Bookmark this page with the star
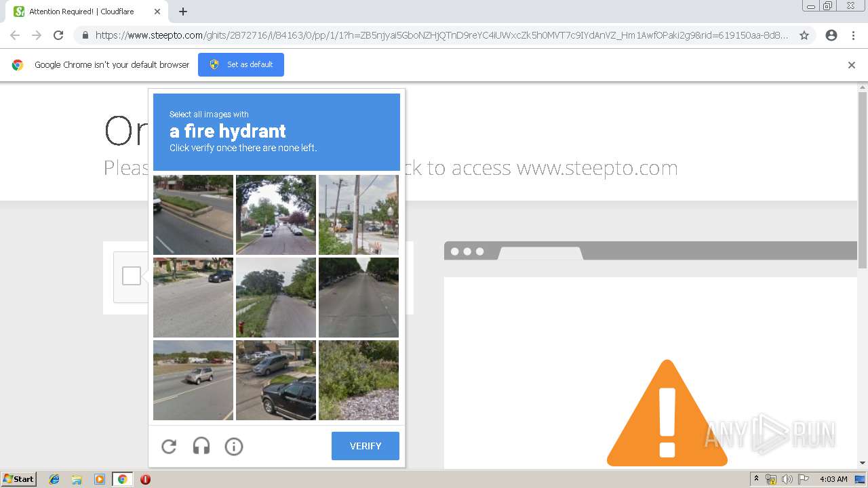This screenshot has width=868, height=488. click(804, 35)
